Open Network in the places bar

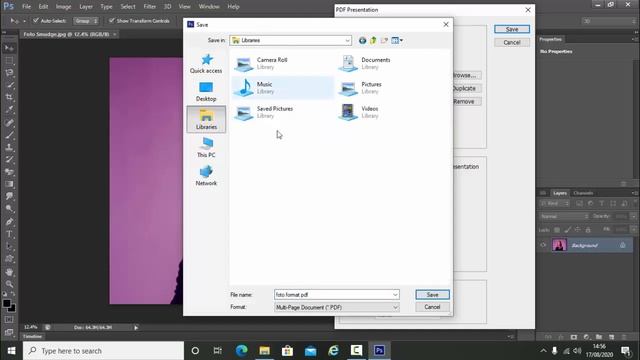coord(206,176)
